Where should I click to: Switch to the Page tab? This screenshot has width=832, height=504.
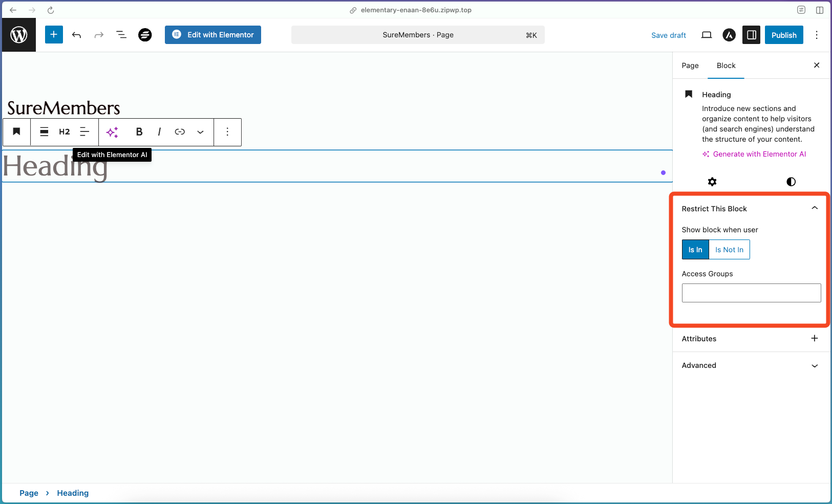[690, 65]
